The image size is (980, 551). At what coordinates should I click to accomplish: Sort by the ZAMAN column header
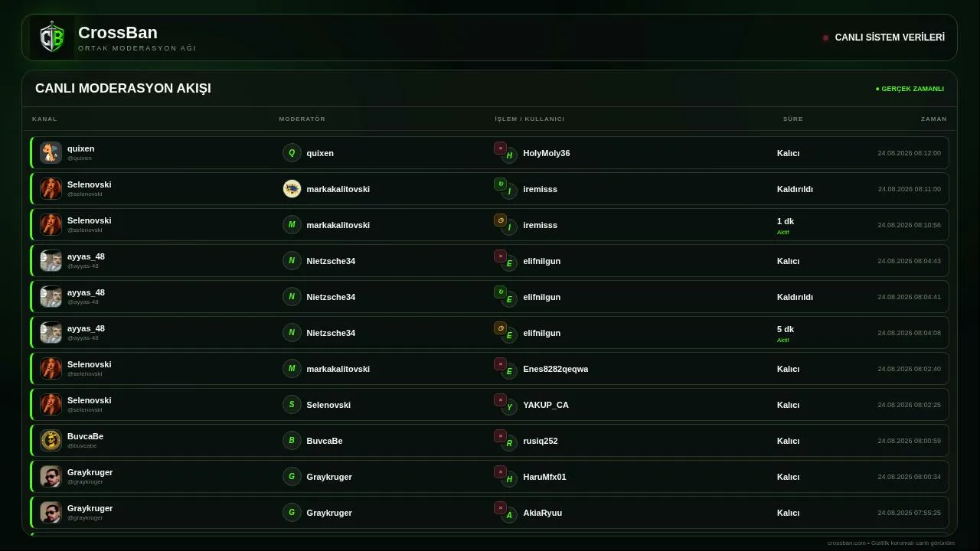pyautogui.click(x=934, y=119)
